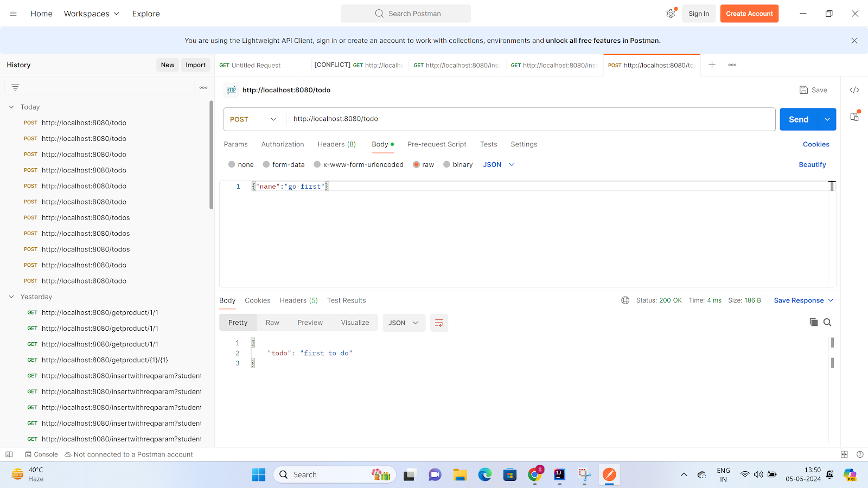Collapse the Today history group
Screen dimensions: 868x488
[11, 107]
